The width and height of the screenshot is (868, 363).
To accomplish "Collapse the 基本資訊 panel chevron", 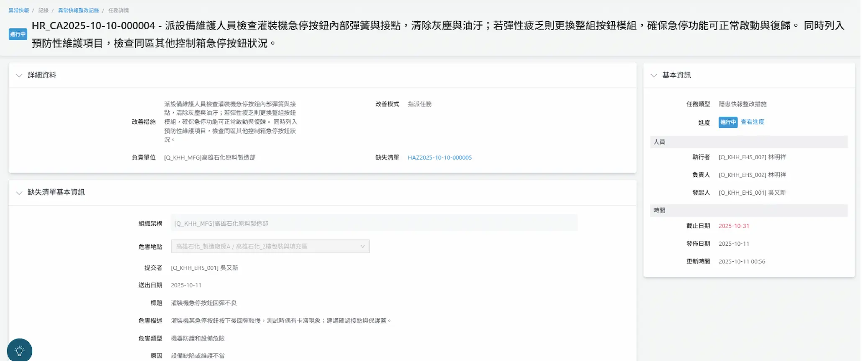I will [653, 75].
